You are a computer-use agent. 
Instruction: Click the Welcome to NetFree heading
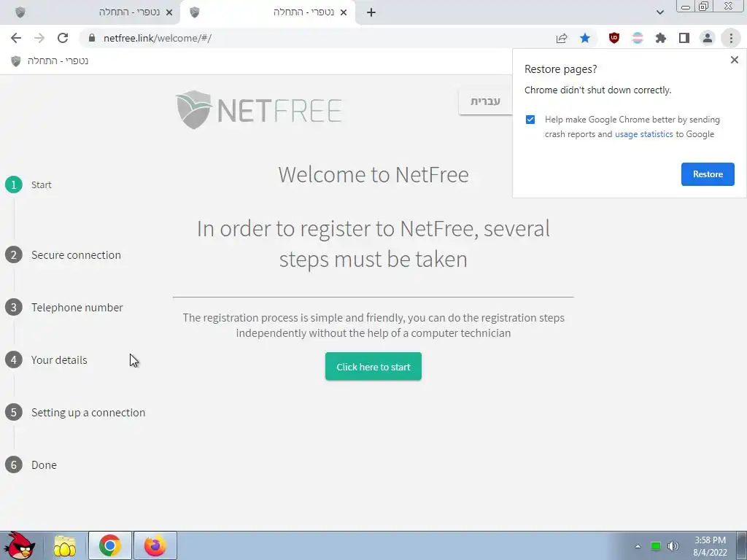pyautogui.click(x=373, y=174)
